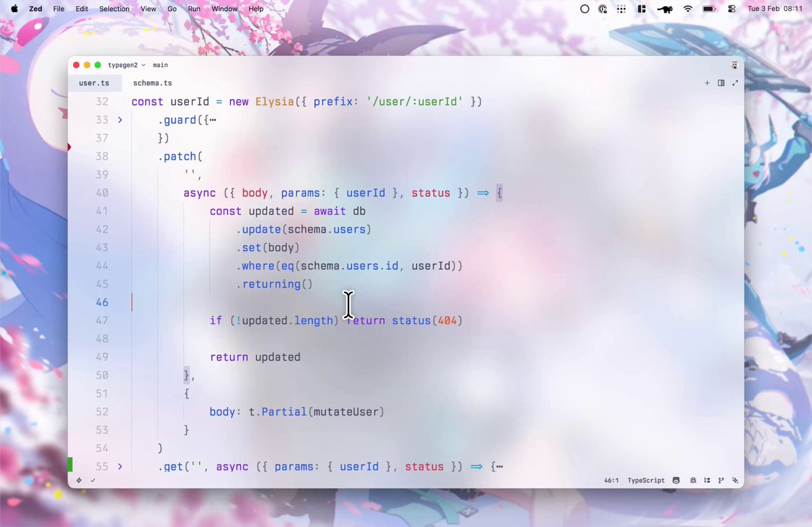
Task: Click the checkmark status icon in status bar
Action: pos(93,480)
